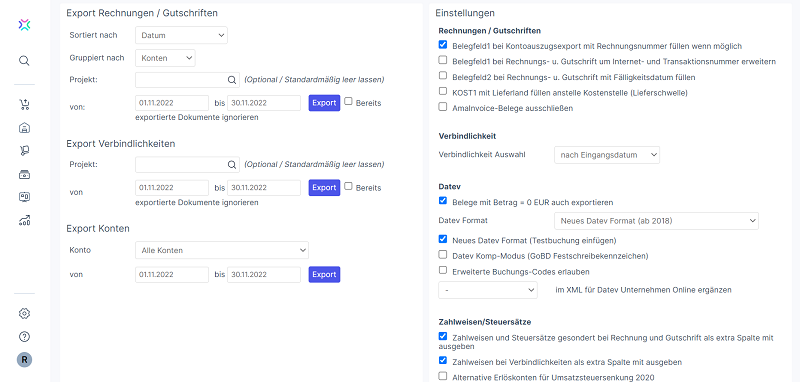Open the warehouse building sidebar icon

(24, 128)
